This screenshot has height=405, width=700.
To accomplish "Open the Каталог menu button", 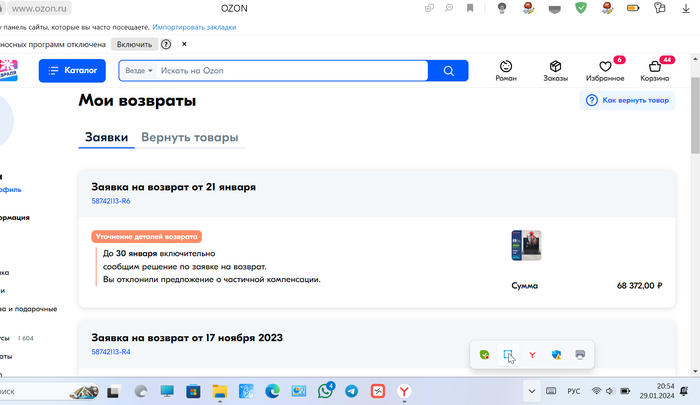I will coord(72,71).
